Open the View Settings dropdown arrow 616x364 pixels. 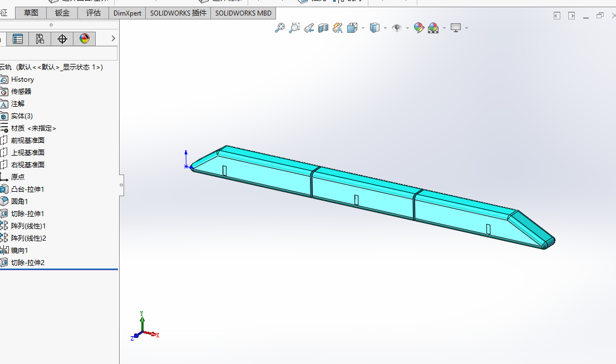pos(466,28)
